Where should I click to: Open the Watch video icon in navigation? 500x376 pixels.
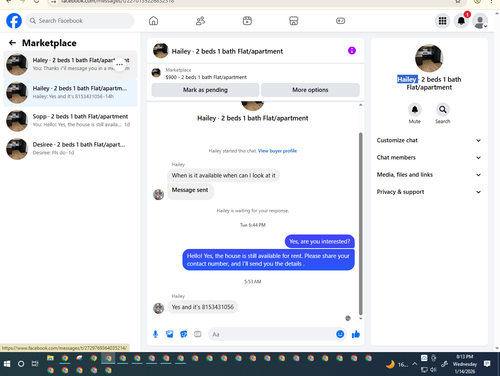(247, 21)
